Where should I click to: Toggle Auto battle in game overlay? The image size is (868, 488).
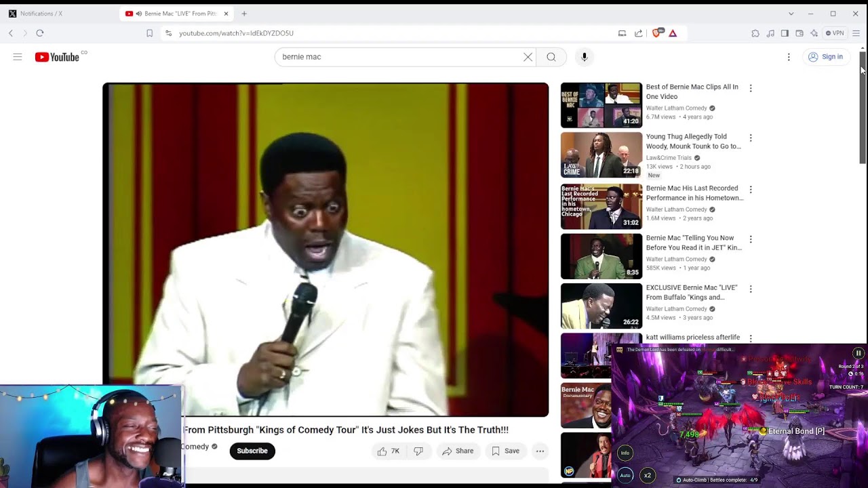[625, 475]
